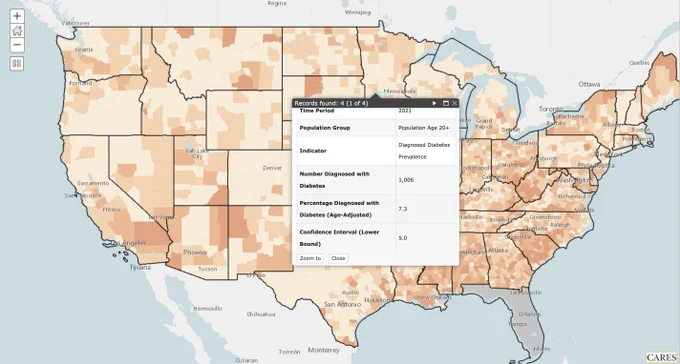Image resolution: width=680 pixels, height=364 pixels.
Task: Click the Seattle label on map
Action: pos(84,50)
